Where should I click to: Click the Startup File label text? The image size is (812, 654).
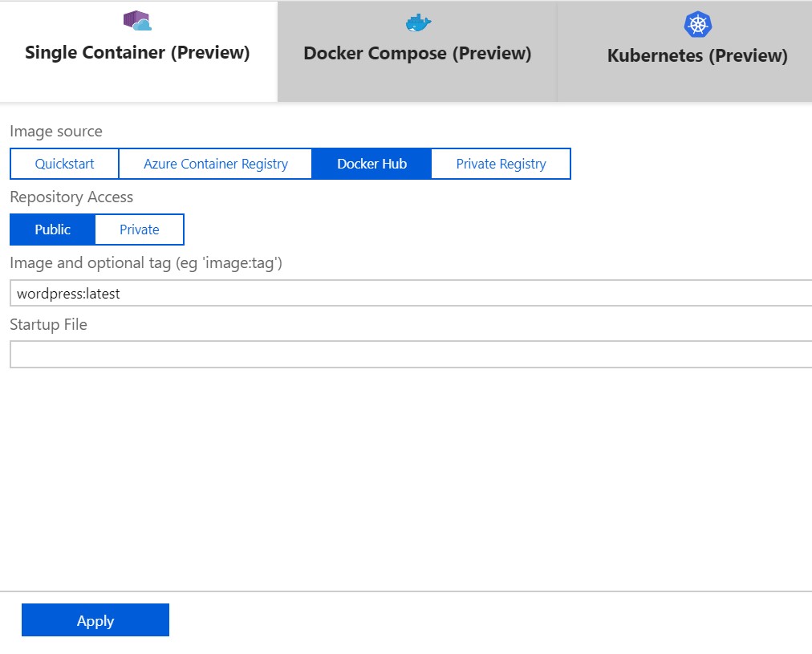click(48, 325)
